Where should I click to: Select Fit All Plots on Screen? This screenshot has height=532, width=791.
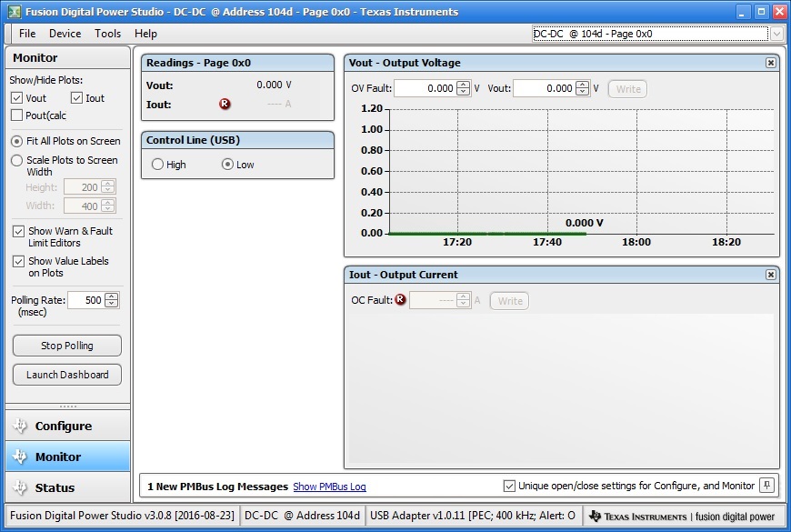click(x=16, y=141)
